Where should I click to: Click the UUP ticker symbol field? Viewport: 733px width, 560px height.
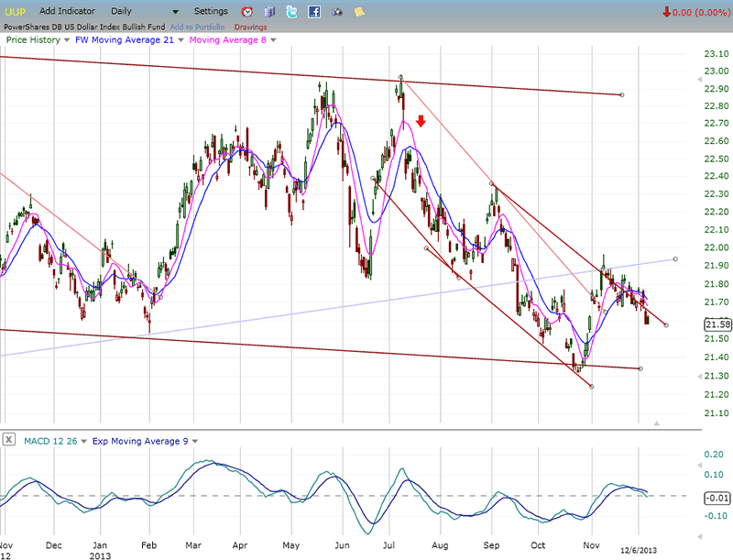(15, 11)
